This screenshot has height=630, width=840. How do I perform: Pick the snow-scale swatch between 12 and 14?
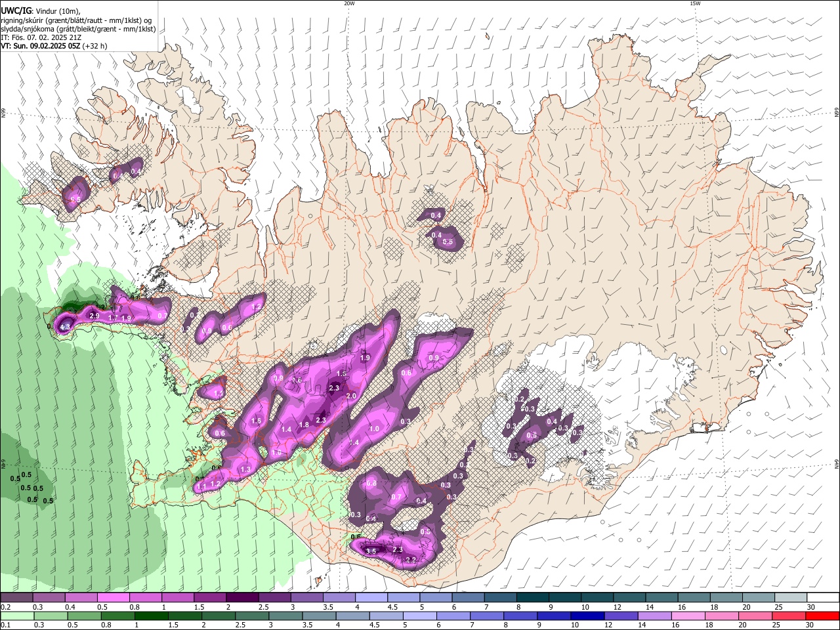(629, 598)
